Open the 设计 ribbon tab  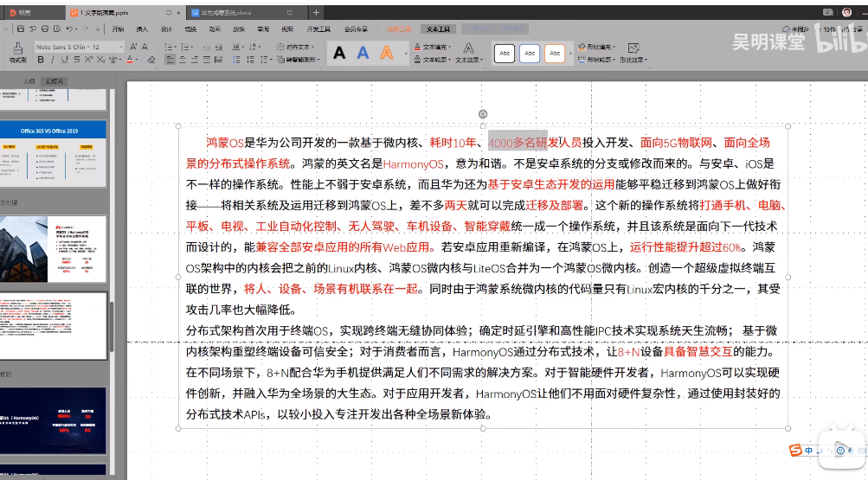coord(166,29)
